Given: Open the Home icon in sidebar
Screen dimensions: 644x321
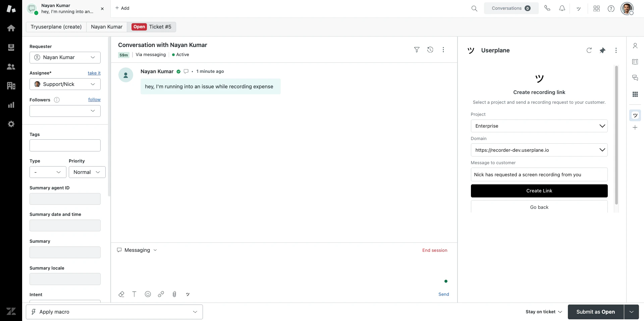Looking at the screenshot, I should pyautogui.click(x=11, y=28).
